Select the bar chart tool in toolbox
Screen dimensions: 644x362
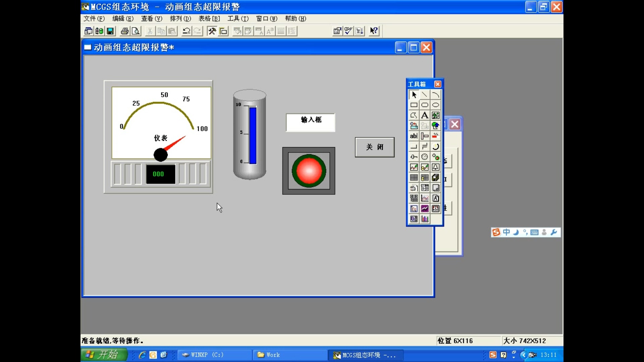coord(425,219)
